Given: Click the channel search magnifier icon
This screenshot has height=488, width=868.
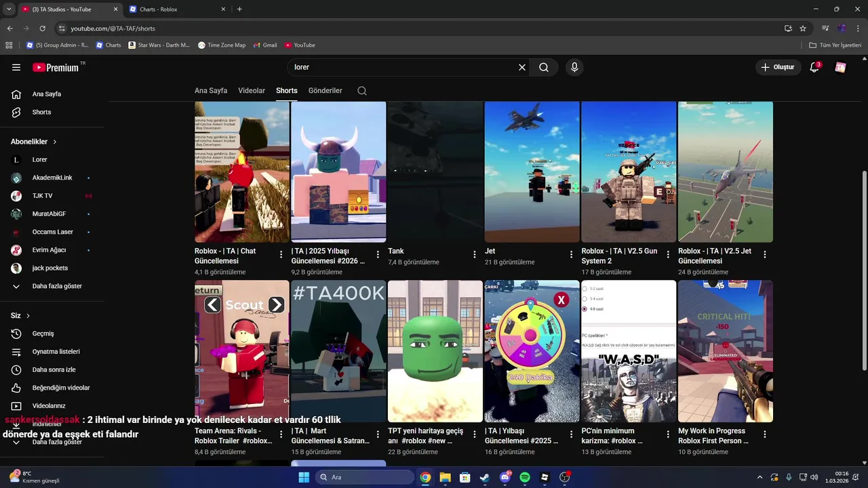Looking at the screenshot, I should coord(362,91).
